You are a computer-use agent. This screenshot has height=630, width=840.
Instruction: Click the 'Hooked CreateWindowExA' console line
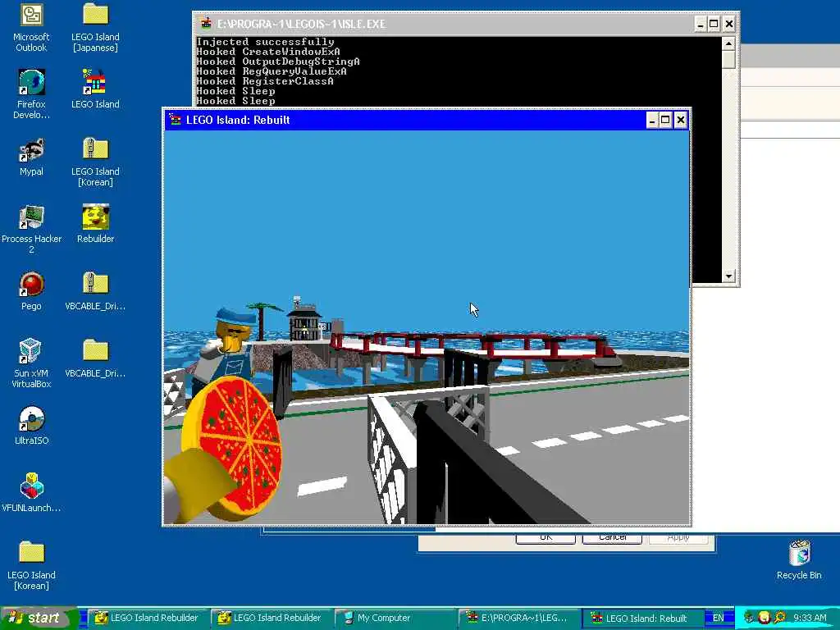268,52
